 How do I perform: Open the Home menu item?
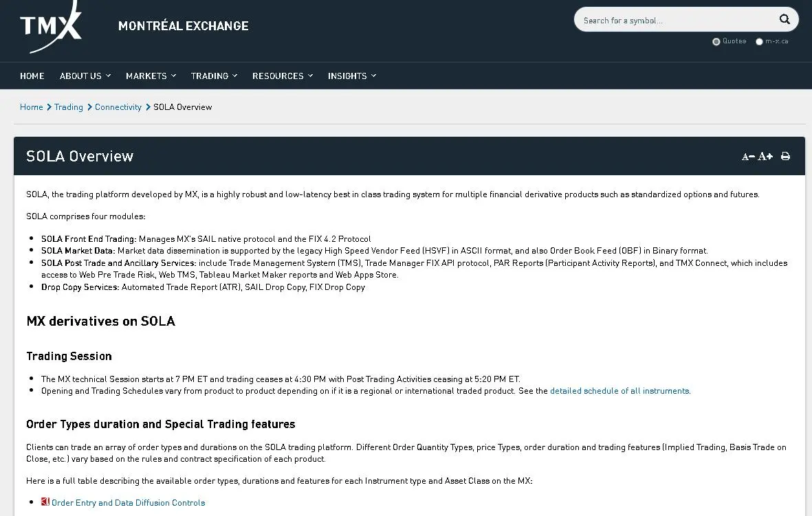[32, 76]
